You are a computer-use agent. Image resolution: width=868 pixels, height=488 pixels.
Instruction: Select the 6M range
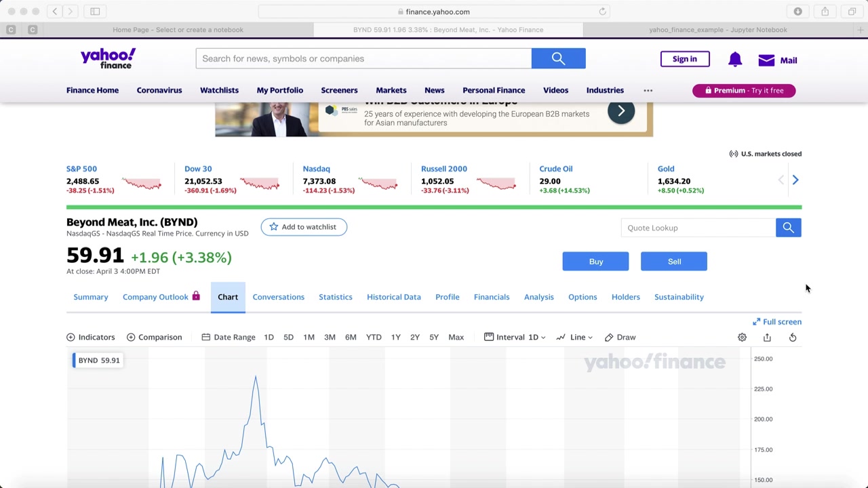pyautogui.click(x=351, y=337)
